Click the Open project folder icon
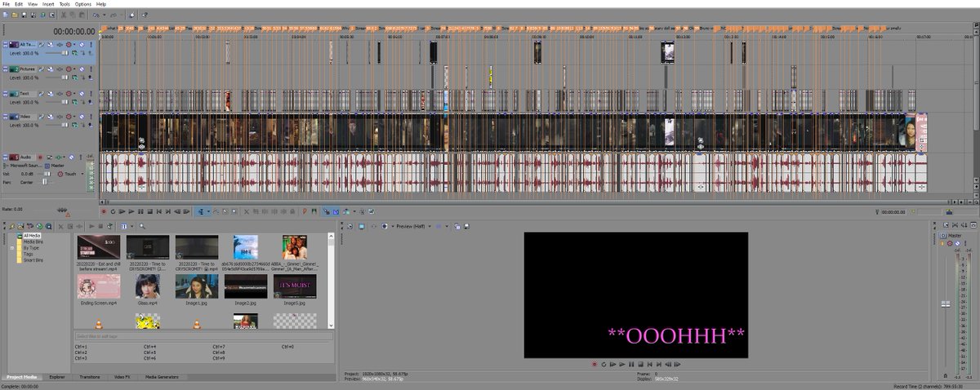980x390 pixels. point(15,15)
